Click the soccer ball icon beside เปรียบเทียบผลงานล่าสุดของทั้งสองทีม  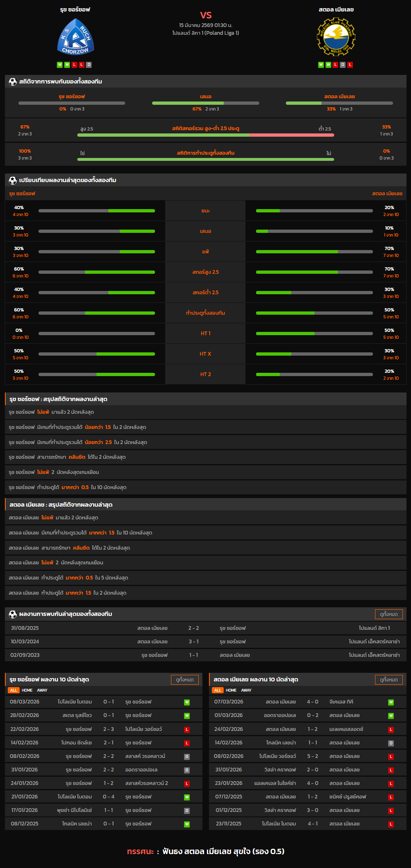point(13,180)
